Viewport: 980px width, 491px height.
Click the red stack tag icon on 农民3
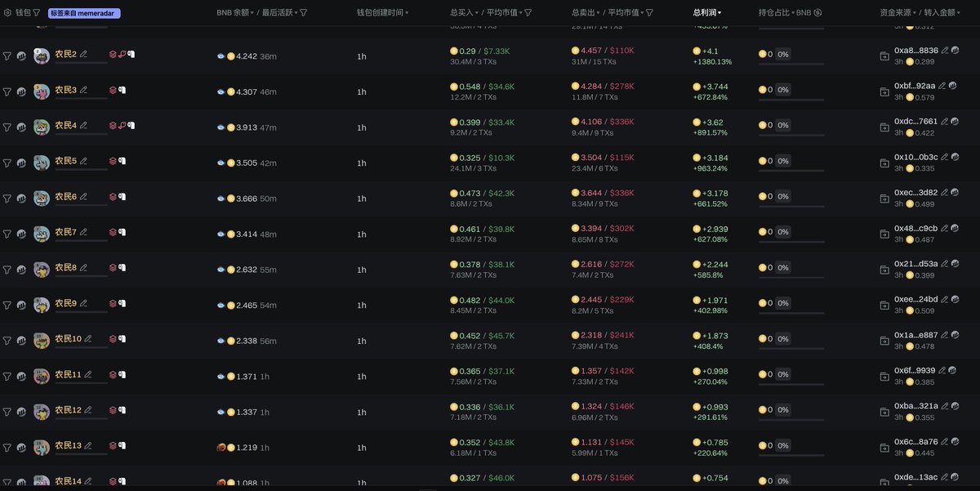113,90
